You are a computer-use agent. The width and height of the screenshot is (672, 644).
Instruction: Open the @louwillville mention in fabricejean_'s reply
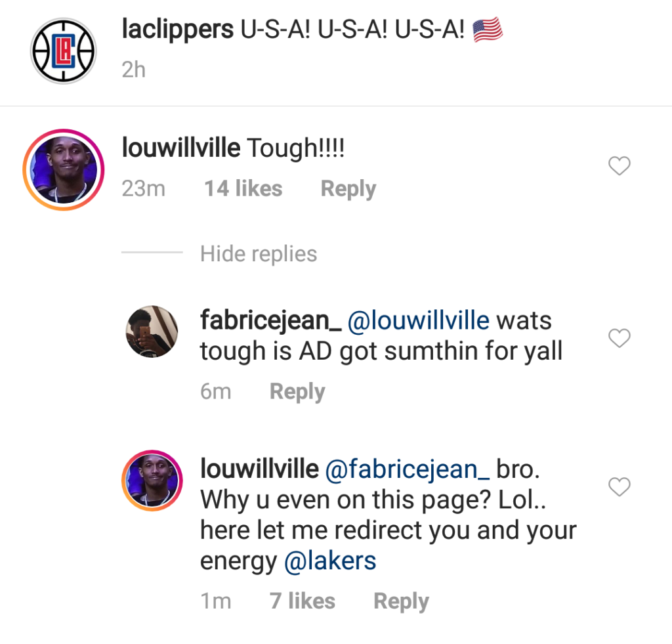(418, 321)
